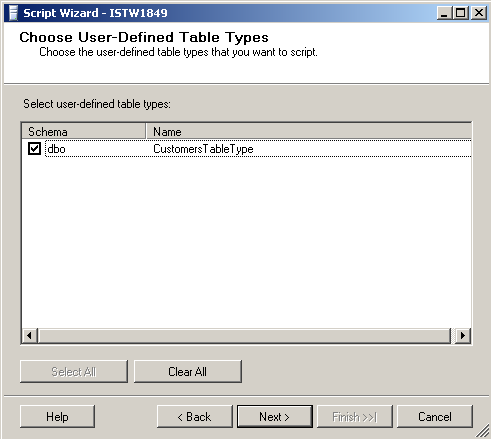Click the Name column header
Image resolution: width=491 pixels, height=439 pixels.
coord(309,132)
